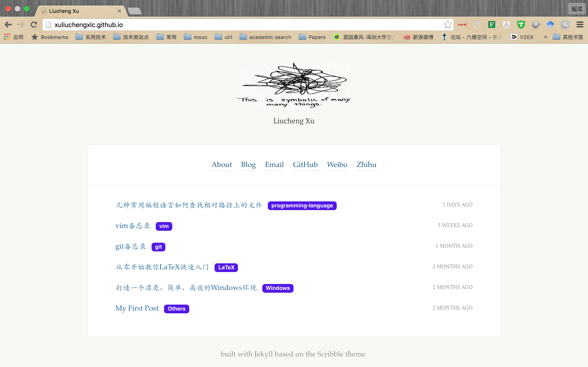
Task: Open the bookmark star icon
Action: [447, 24]
